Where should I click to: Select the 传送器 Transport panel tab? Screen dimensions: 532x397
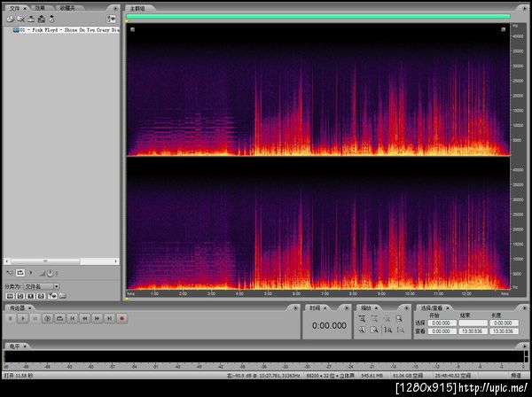[x=17, y=307]
